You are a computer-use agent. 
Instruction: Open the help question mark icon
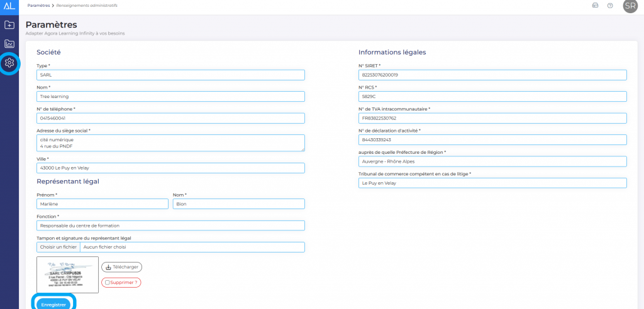tap(610, 6)
